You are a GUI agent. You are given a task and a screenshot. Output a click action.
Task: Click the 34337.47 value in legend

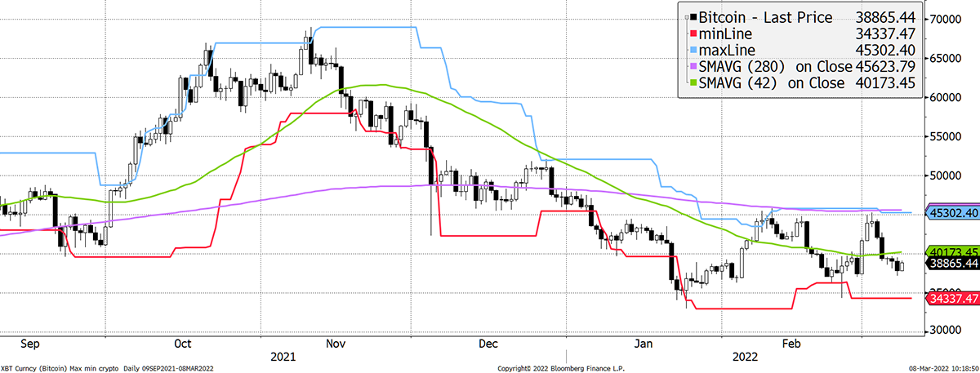pyautogui.click(x=887, y=33)
